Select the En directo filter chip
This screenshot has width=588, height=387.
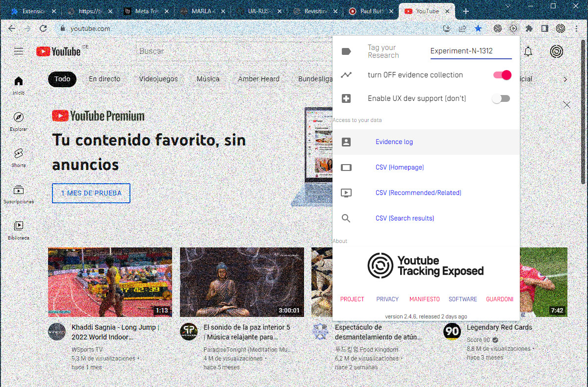(x=104, y=79)
